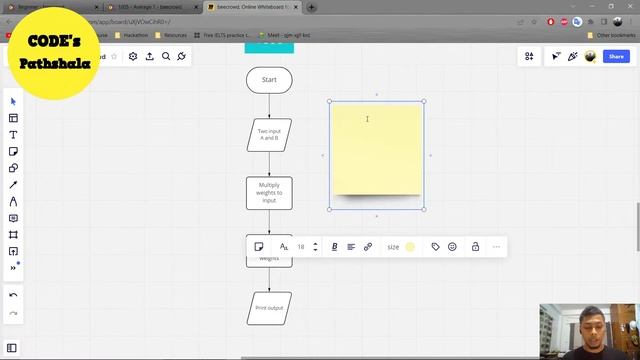Image resolution: width=640 pixels, height=360 pixels.
Task: Select the Sticky note tool in left toolbar
Action: tap(13, 151)
